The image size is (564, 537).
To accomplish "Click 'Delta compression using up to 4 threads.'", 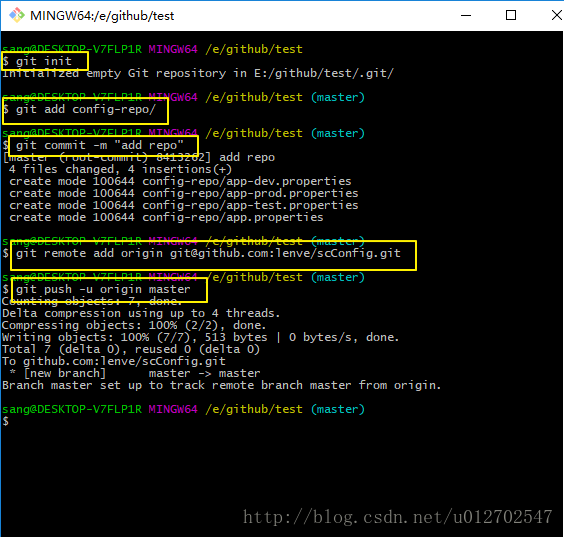I will [x=141, y=313].
